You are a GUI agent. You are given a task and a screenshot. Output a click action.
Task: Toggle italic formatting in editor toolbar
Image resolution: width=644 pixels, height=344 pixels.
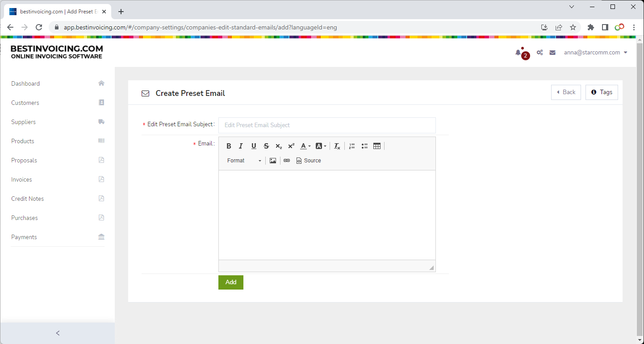(x=241, y=146)
